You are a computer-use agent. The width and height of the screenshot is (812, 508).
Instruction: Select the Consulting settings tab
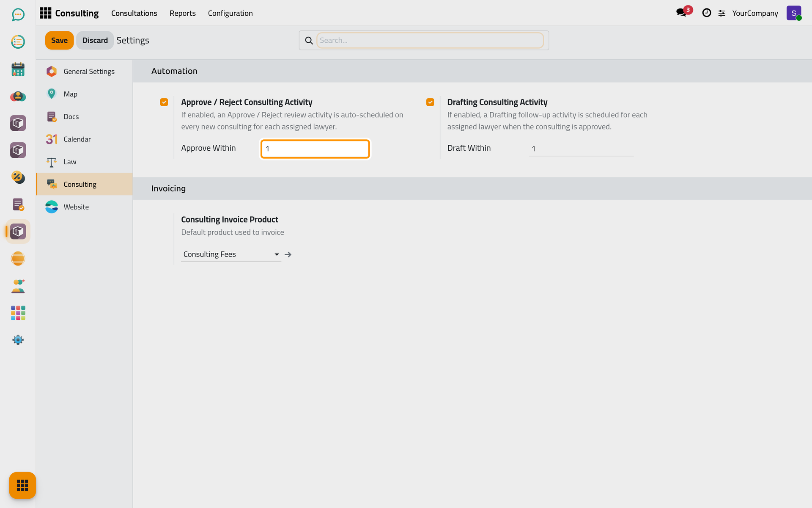click(85, 184)
